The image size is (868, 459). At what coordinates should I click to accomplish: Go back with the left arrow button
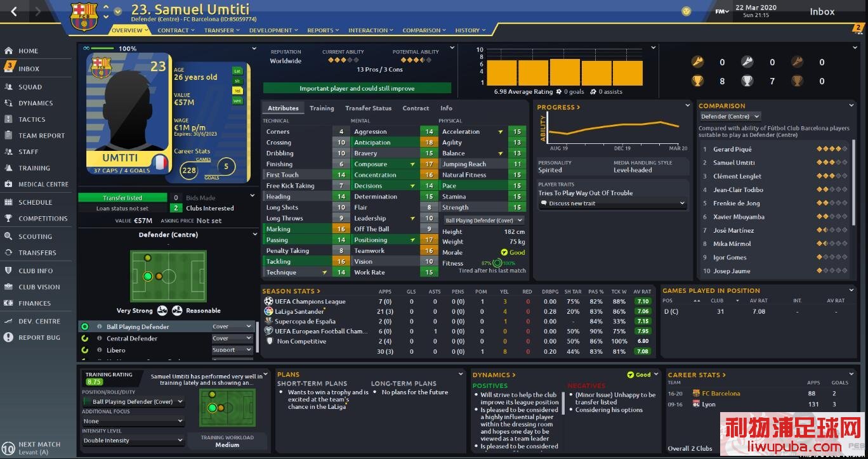[14, 11]
